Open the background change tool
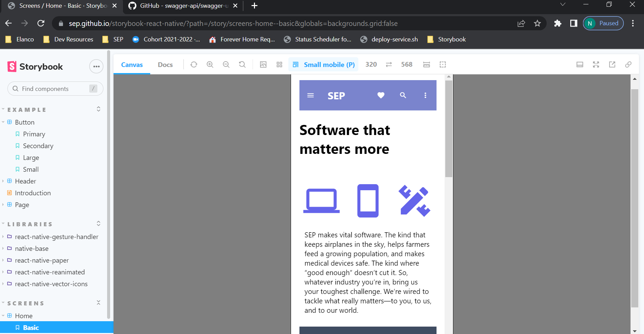644x334 pixels. pos(263,65)
